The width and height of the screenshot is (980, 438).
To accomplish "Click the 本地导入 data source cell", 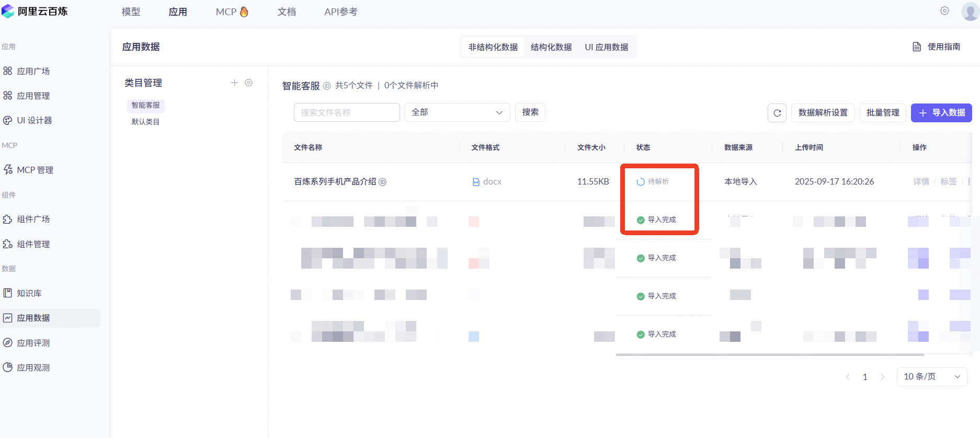I will 740,182.
